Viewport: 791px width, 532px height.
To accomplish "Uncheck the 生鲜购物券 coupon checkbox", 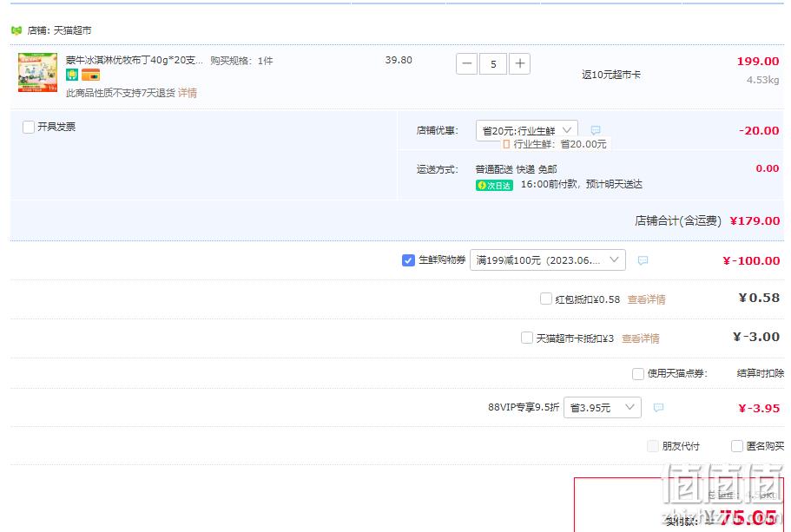I will pos(408,260).
